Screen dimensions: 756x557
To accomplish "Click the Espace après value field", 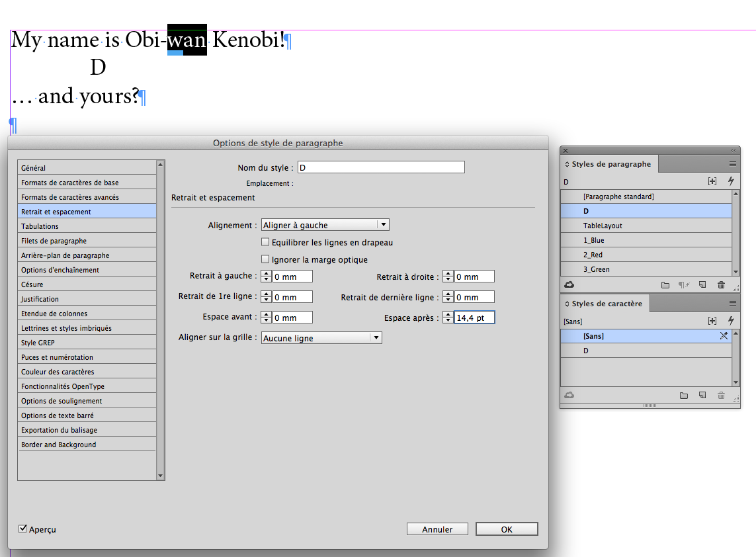I will pos(474,318).
